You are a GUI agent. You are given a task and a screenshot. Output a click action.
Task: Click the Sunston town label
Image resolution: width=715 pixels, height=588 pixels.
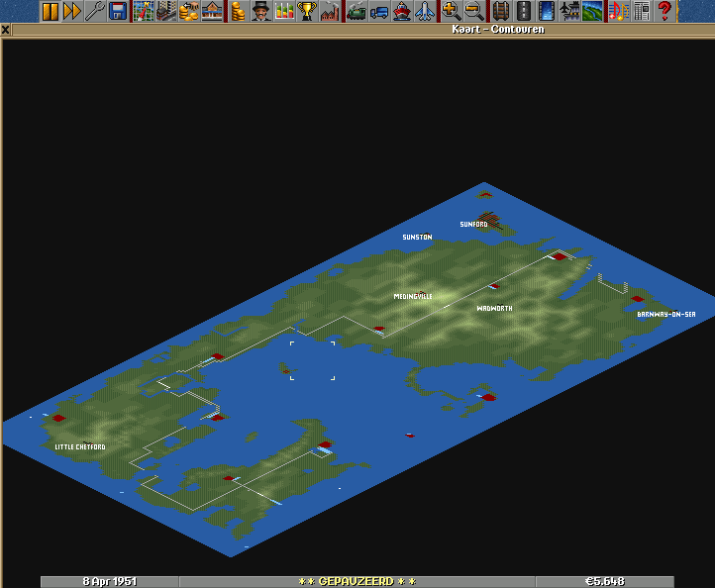pyautogui.click(x=417, y=237)
